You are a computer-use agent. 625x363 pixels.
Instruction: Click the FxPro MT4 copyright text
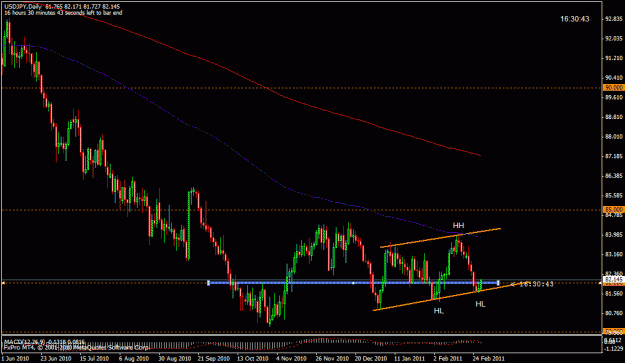76,347
